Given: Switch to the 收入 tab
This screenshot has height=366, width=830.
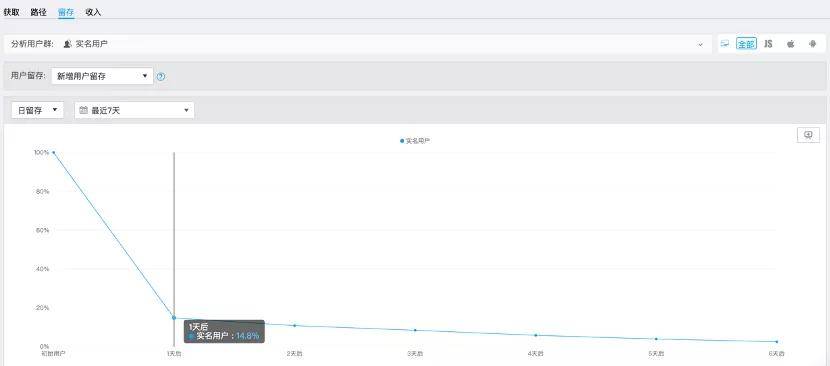Looking at the screenshot, I should coord(93,12).
